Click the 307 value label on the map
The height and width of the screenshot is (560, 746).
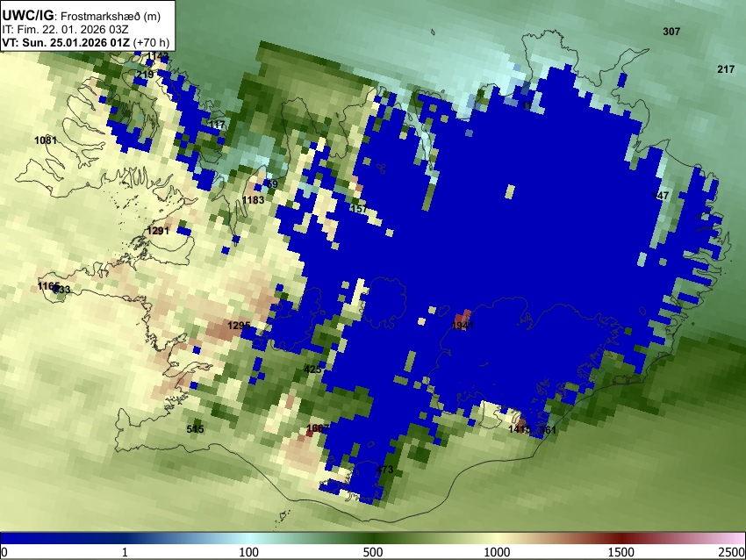point(671,32)
